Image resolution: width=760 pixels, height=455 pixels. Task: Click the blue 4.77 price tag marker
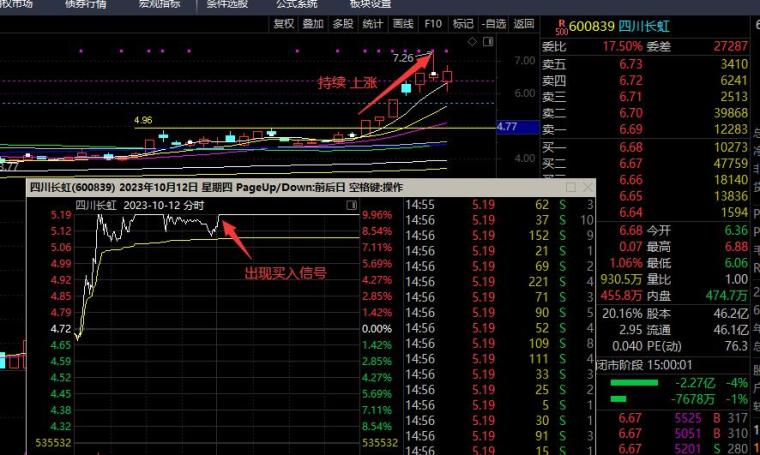[507, 127]
